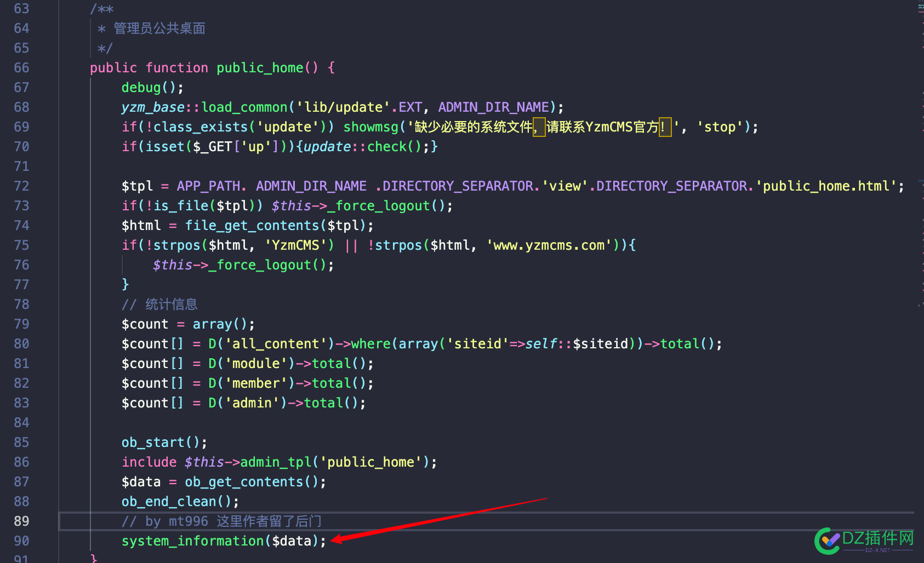Click admin_tpl on line 86

tap(276, 462)
